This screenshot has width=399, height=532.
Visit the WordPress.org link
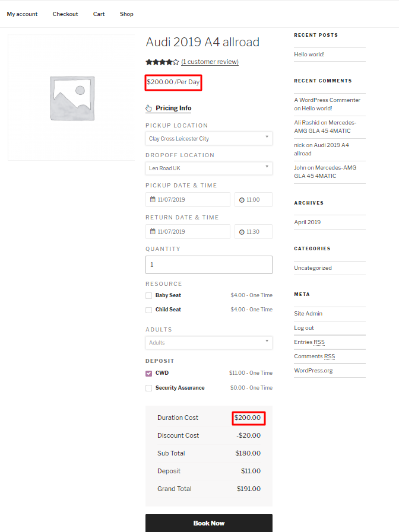tap(313, 371)
